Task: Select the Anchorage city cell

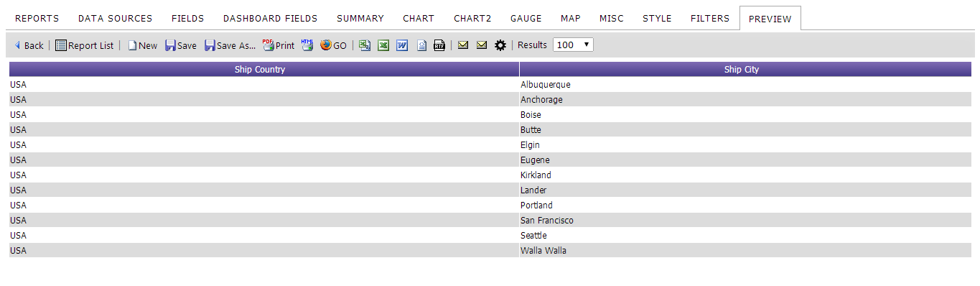Action: 745,100
